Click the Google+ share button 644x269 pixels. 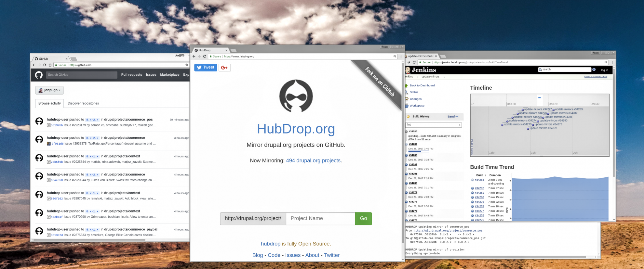[224, 68]
